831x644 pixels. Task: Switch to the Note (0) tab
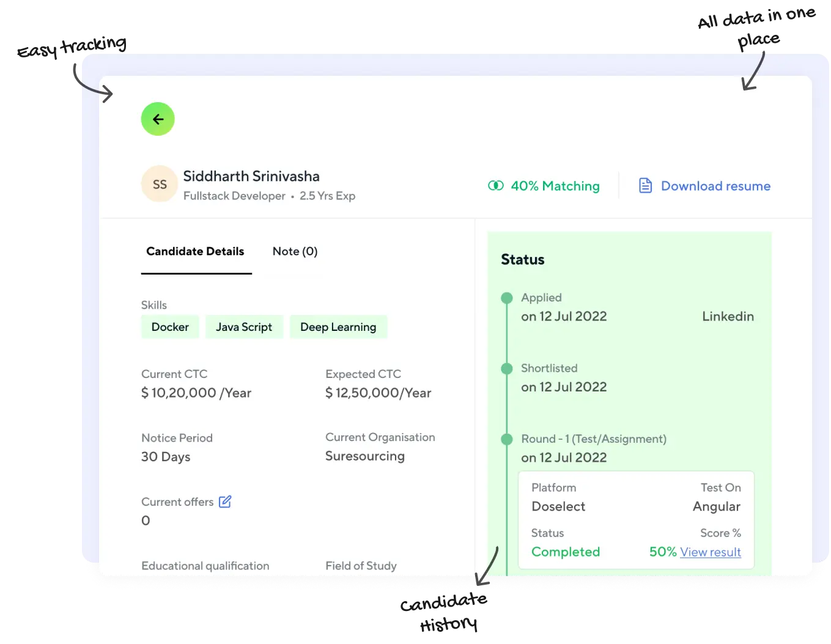point(295,251)
